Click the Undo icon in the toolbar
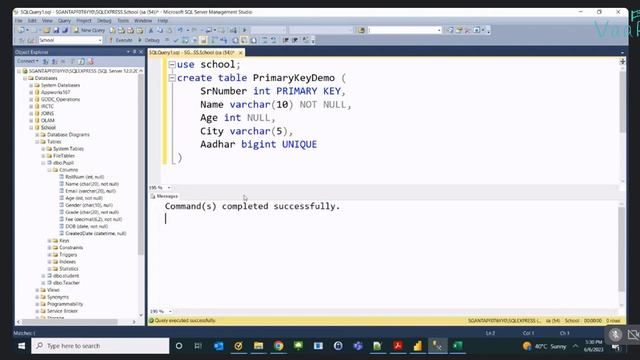This screenshot has width=640, height=360. point(180,30)
